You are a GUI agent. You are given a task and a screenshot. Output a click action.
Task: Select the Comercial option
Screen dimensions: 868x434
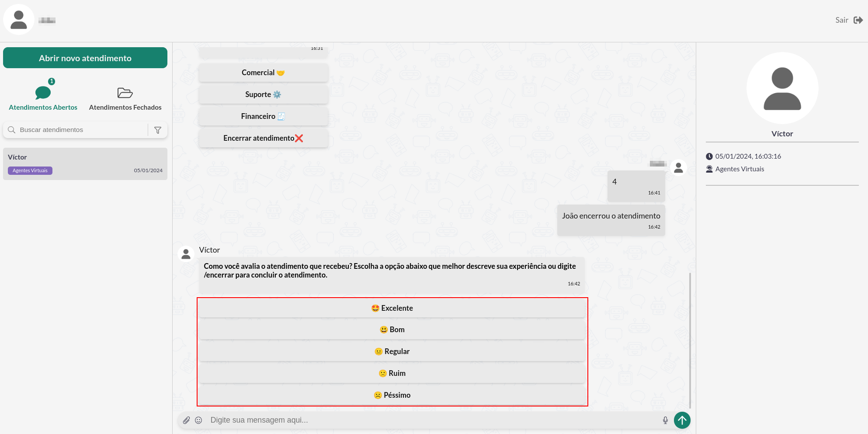pyautogui.click(x=264, y=73)
